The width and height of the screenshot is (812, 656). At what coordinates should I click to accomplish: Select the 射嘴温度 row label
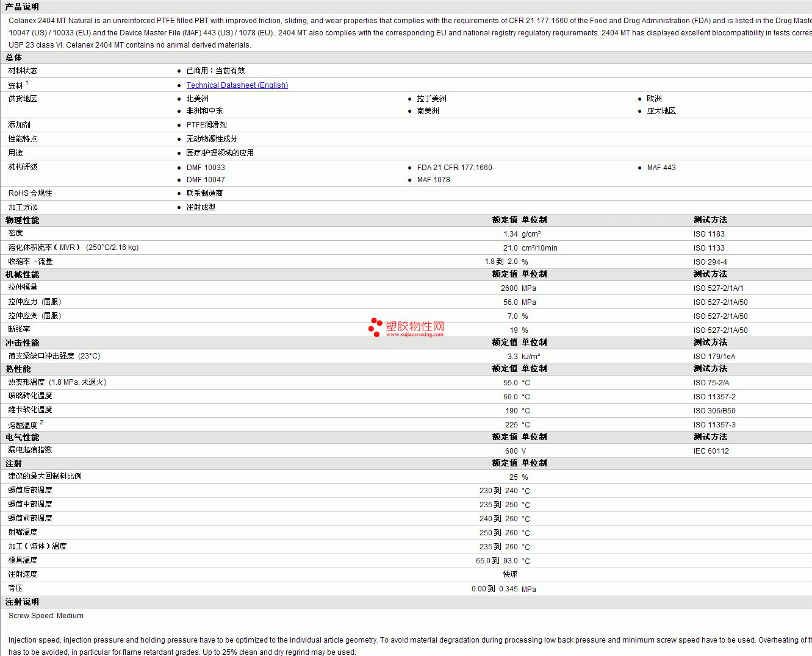click(23, 532)
